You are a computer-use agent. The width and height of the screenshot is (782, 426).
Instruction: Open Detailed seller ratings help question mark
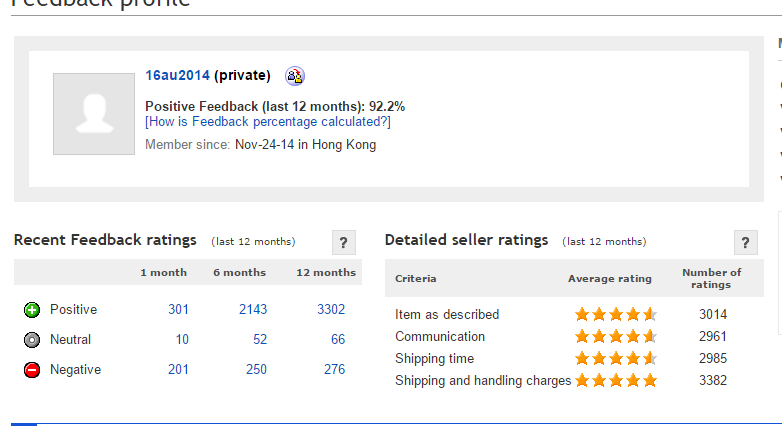(746, 242)
